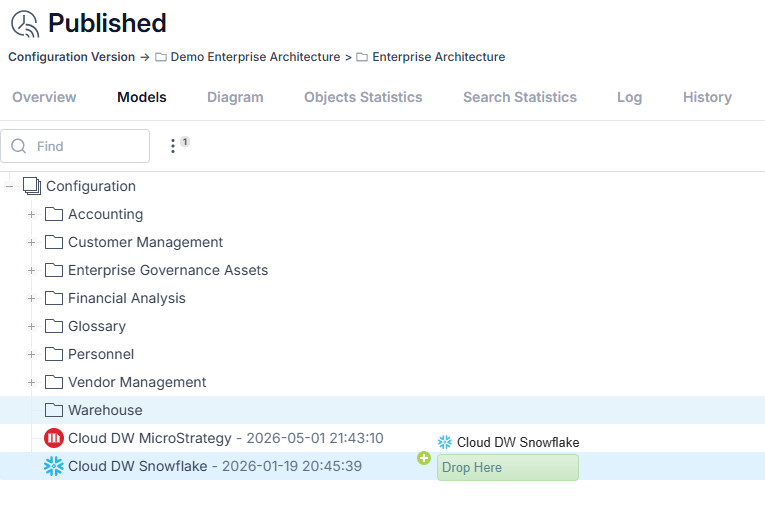Open the Objects Statistics tab
765x515 pixels.
coord(363,97)
